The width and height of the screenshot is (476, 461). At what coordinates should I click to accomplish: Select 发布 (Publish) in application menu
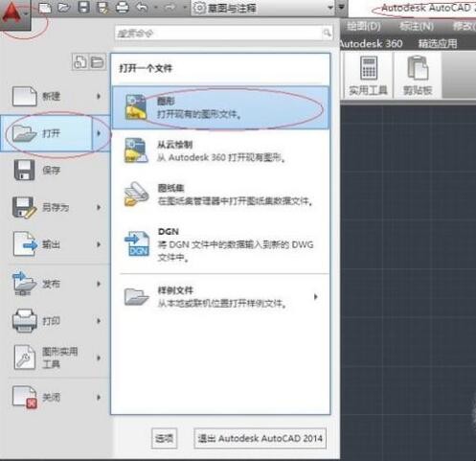(55, 284)
